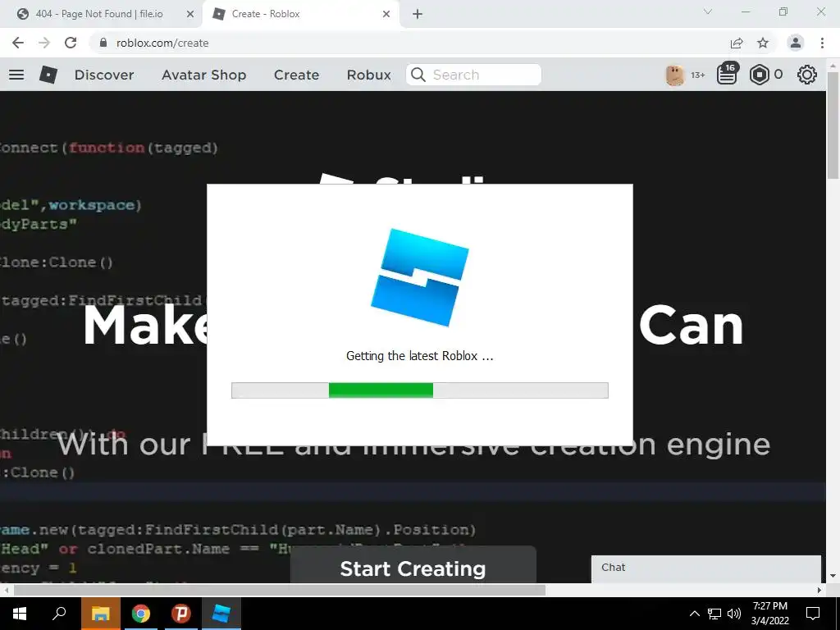Viewport: 840px width, 630px height.
Task: Open notifications feed with 16 badge
Action: (x=727, y=74)
